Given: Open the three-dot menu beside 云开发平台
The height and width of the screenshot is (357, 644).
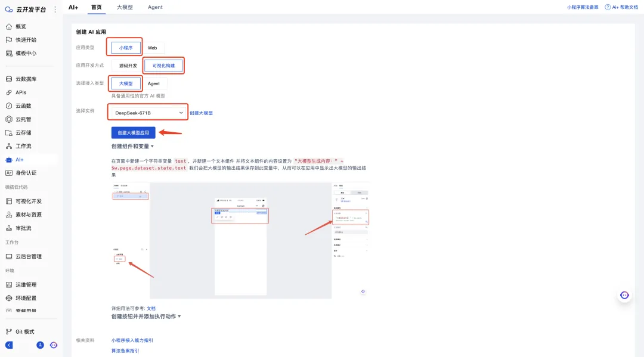Looking at the screenshot, I should point(55,9).
